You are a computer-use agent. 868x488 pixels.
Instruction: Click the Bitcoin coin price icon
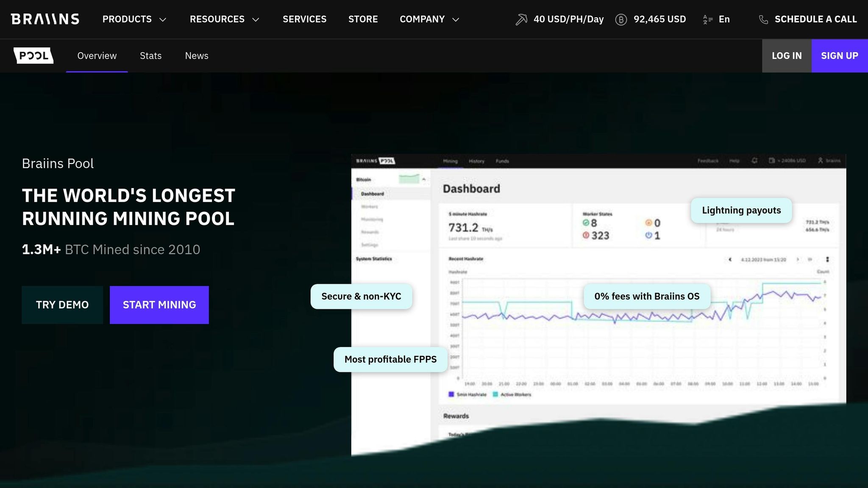[621, 19]
